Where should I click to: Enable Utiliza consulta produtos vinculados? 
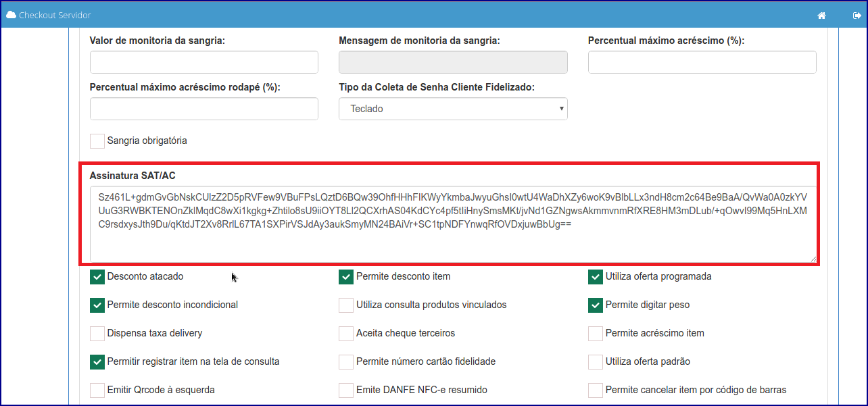tap(346, 305)
